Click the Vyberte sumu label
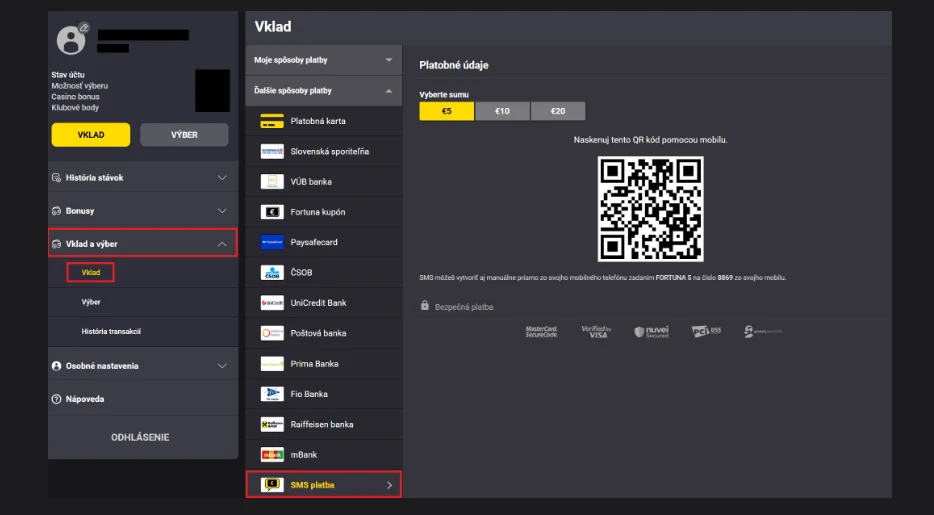 point(444,95)
